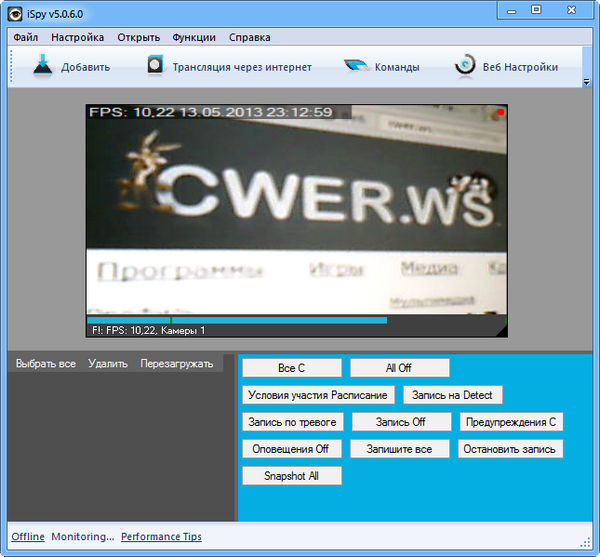Toggle Запись на Detect button
Image resolution: width=600 pixels, height=557 pixels.
(x=453, y=395)
